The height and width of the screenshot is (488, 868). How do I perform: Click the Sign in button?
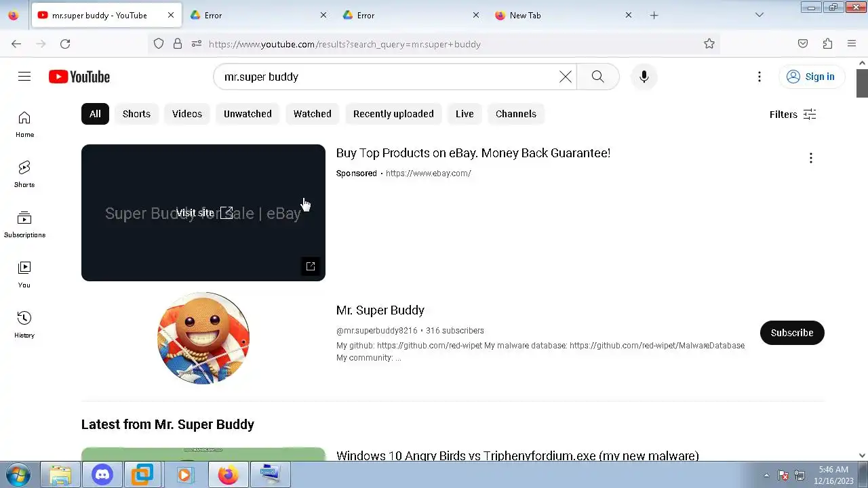(x=811, y=77)
